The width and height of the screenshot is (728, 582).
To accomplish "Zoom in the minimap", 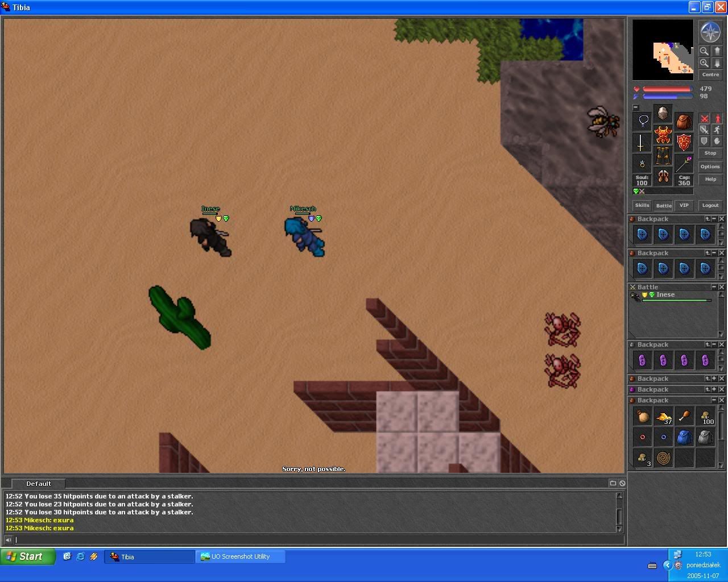I will [704, 63].
